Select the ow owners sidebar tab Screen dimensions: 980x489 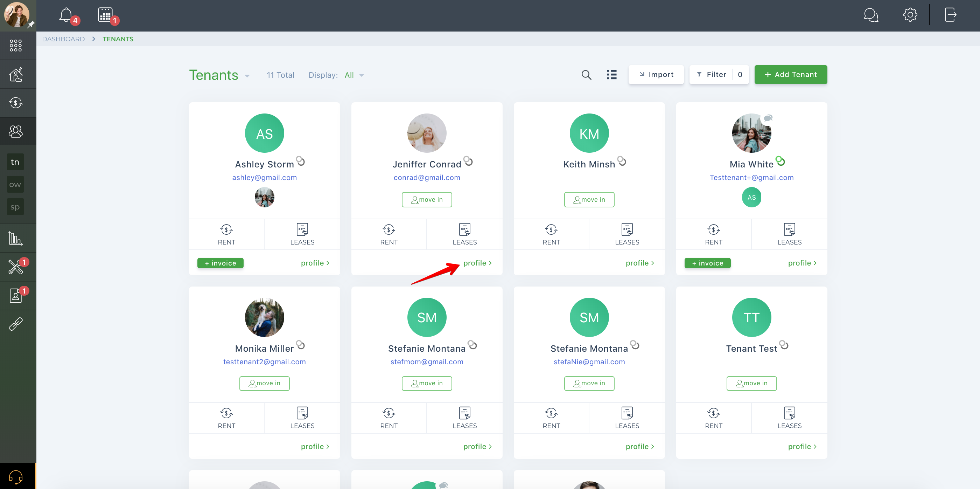click(15, 184)
